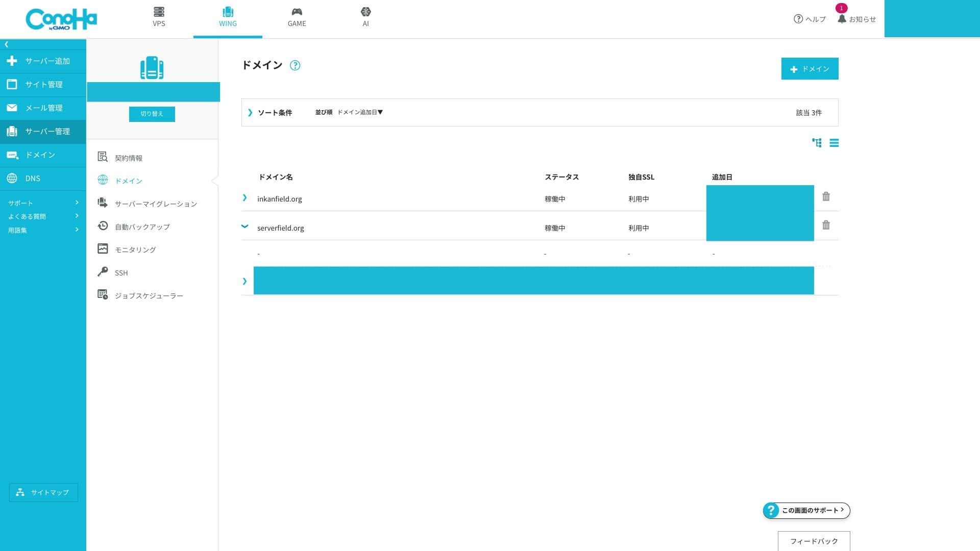Viewport: 980px width, 551px height.
Task: Click the 切り替え switch button
Action: click(x=152, y=114)
